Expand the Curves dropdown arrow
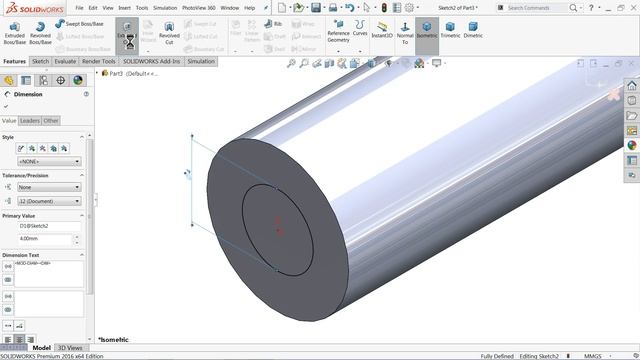The height and width of the screenshot is (360, 640). (360, 51)
